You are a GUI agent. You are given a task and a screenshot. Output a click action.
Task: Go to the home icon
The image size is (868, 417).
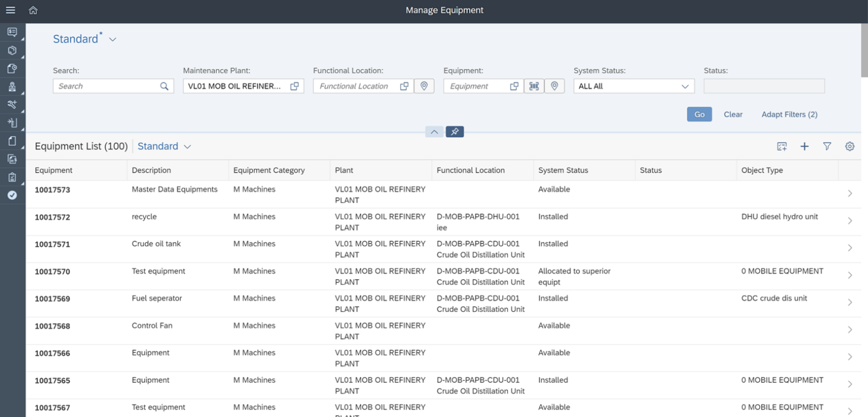(33, 10)
